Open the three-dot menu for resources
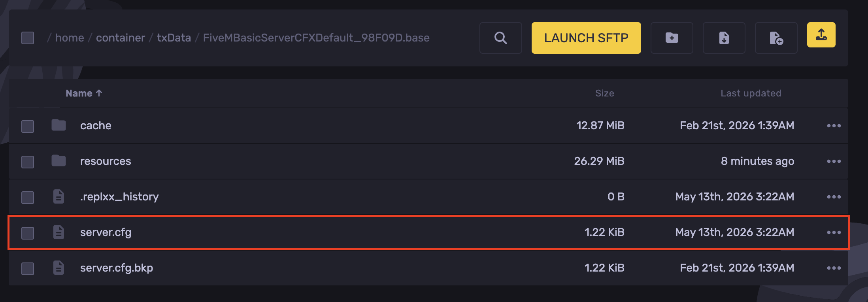The height and width of the screenshot is (302, 868). 834,161
